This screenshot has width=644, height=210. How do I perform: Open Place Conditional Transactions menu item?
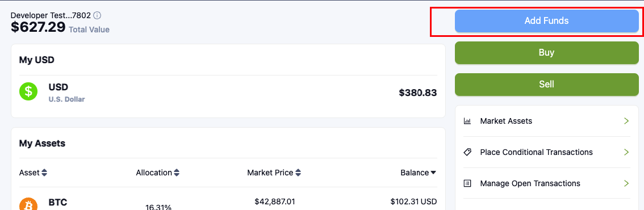tap(547, 152)
